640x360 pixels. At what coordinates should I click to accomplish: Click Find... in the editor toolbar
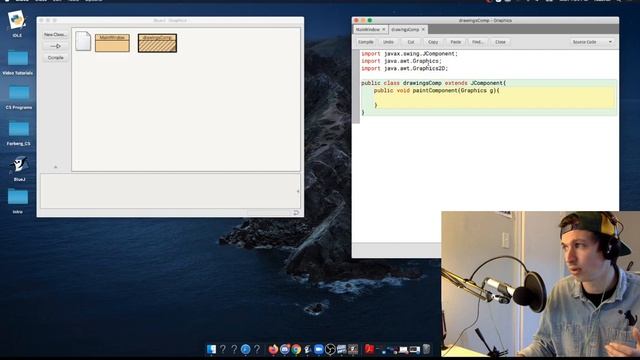[478, 42]
